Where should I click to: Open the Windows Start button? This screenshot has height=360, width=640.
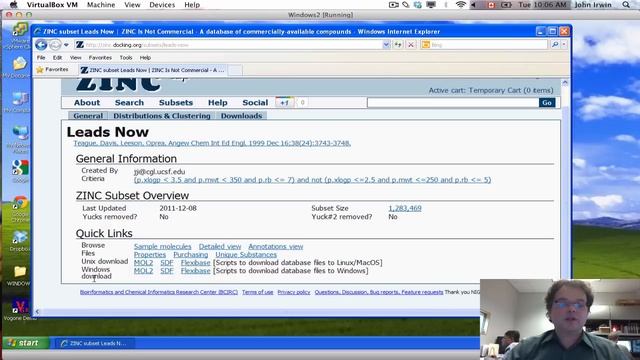pos(26,343)
